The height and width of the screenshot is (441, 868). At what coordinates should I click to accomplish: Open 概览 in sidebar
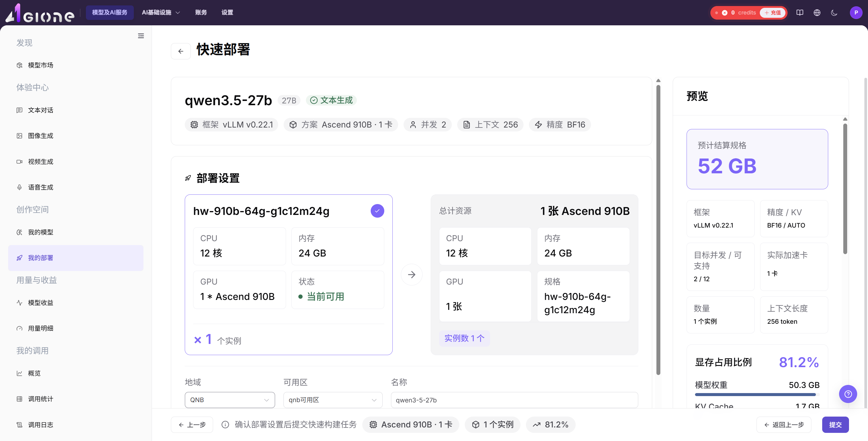pos(76,373)
